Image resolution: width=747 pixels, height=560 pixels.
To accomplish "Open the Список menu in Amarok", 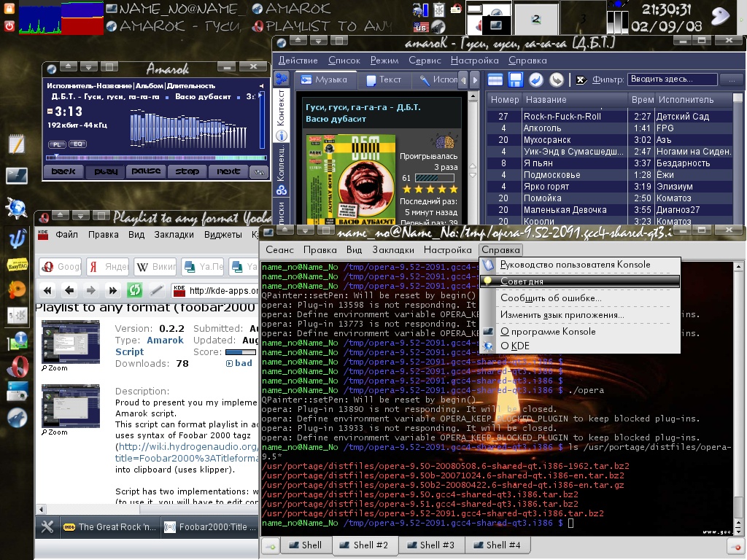I will point(344,61).
